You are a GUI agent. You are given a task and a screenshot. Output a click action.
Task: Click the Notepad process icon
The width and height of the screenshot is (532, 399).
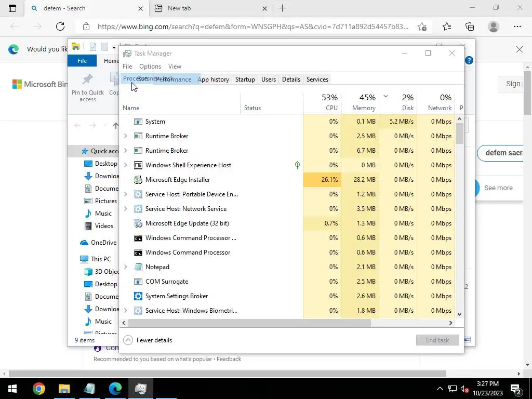coord(138,267)
